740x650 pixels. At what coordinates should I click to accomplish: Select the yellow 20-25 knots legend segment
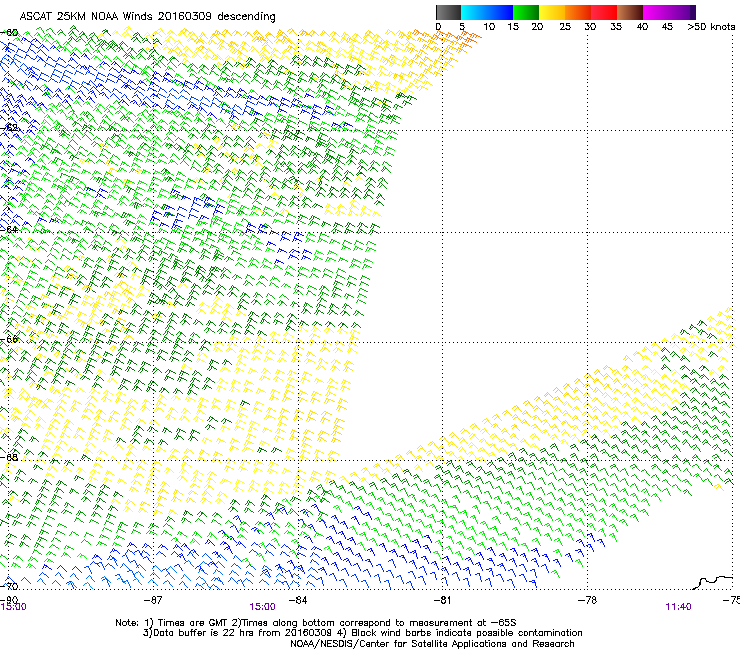pos(552,12)
